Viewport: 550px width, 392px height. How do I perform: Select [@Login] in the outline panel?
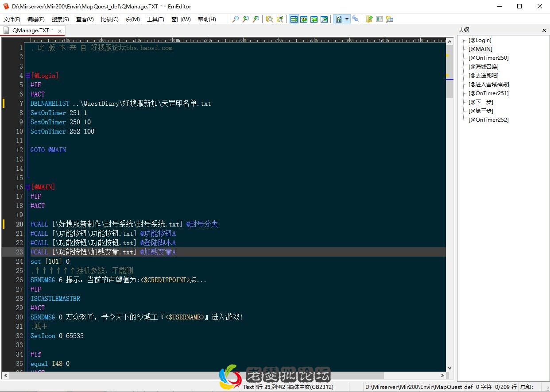pos(480,40)
